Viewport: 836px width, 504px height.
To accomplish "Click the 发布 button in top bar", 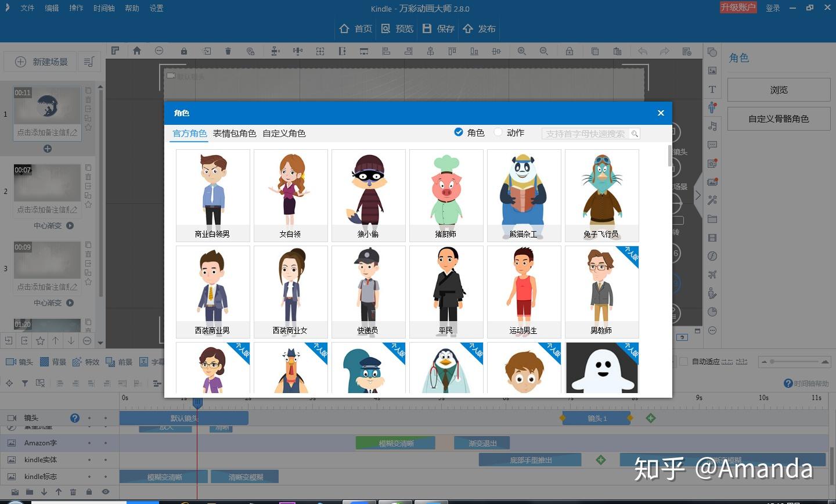I will point(480,28).
